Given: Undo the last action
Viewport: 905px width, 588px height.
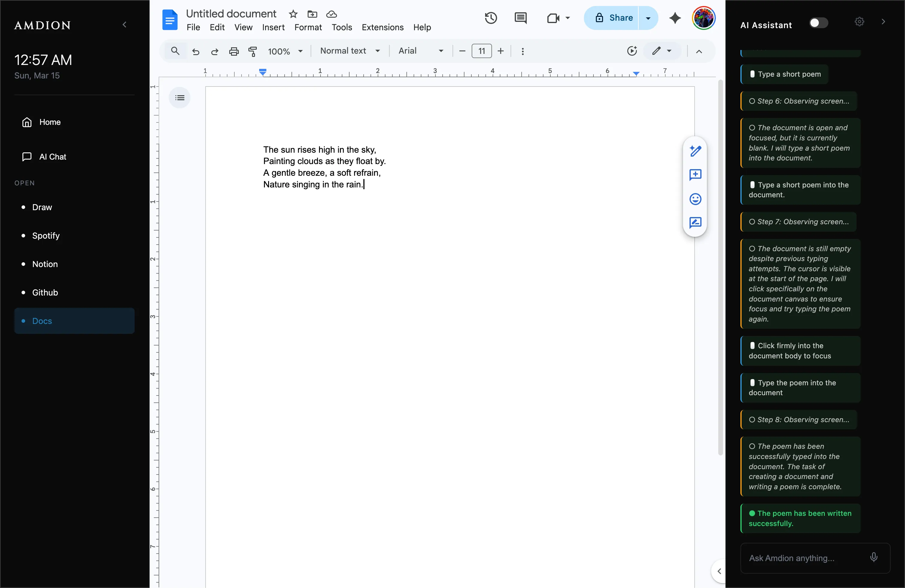Looking at the screenshot, I should (x=195, y=51).
